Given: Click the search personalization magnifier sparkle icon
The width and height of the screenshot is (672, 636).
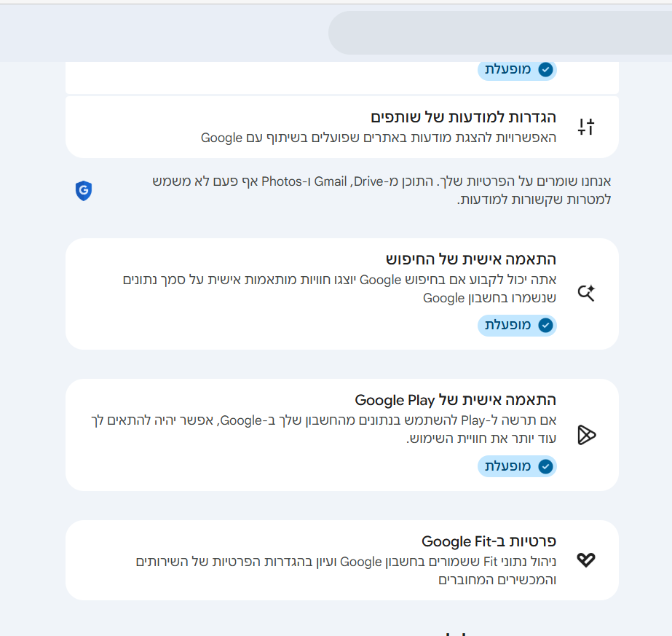Looking at the screenshot, I should tap(586, 294).
